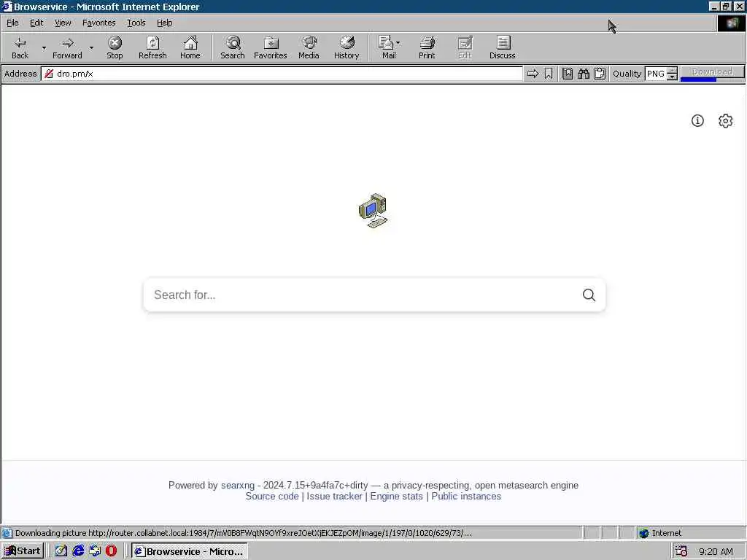The width and height of the screenshot is (747, 560).
Task: Click the Start button
Action: pos(23,551)
